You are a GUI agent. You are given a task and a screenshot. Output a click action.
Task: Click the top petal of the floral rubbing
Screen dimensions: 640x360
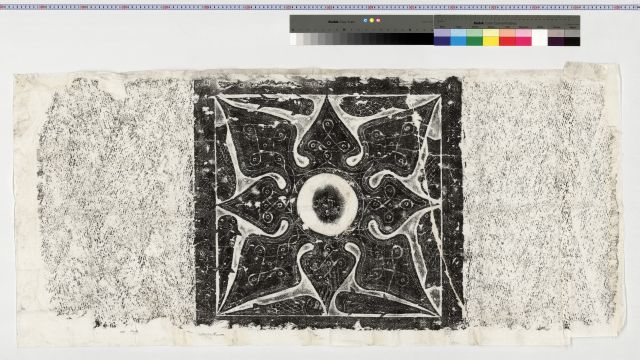tap(328, 135)
